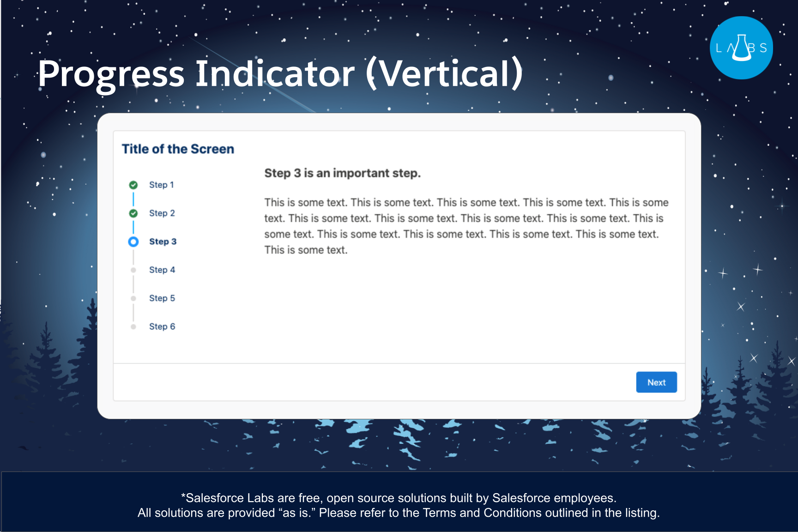
Task: Click the 'This is some text' paragraph
Action: [466, 226]
